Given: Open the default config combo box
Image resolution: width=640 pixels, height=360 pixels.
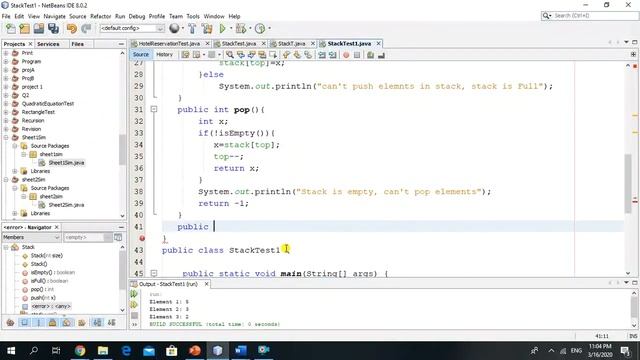Looking at the screenshot, I should (132, 28).
